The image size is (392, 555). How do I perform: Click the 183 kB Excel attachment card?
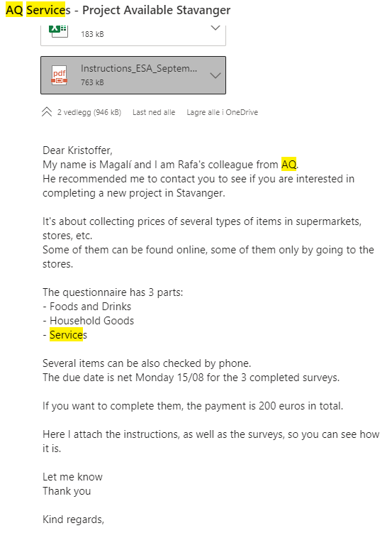(133, 35)
